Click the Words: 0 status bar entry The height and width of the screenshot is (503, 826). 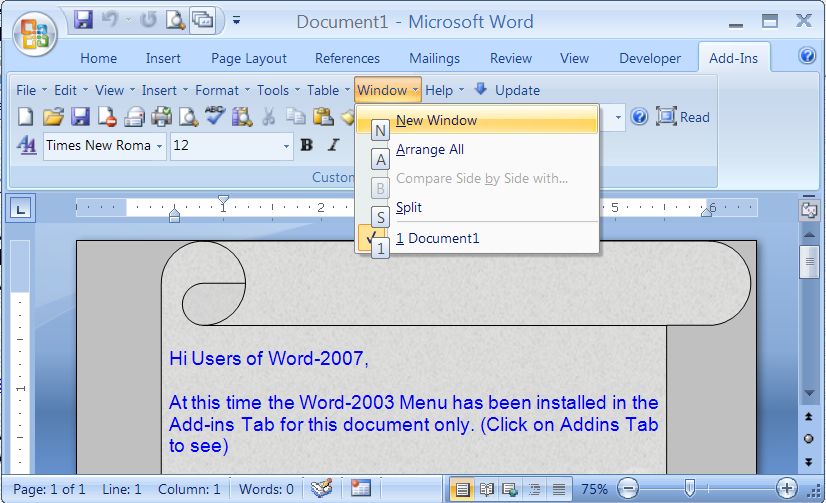[266, 489]
